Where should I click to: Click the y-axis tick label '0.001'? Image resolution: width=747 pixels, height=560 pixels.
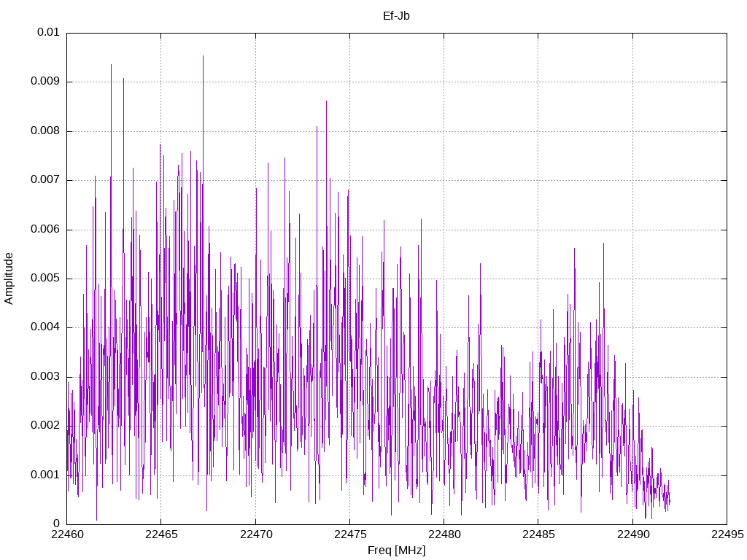point(45,475)
